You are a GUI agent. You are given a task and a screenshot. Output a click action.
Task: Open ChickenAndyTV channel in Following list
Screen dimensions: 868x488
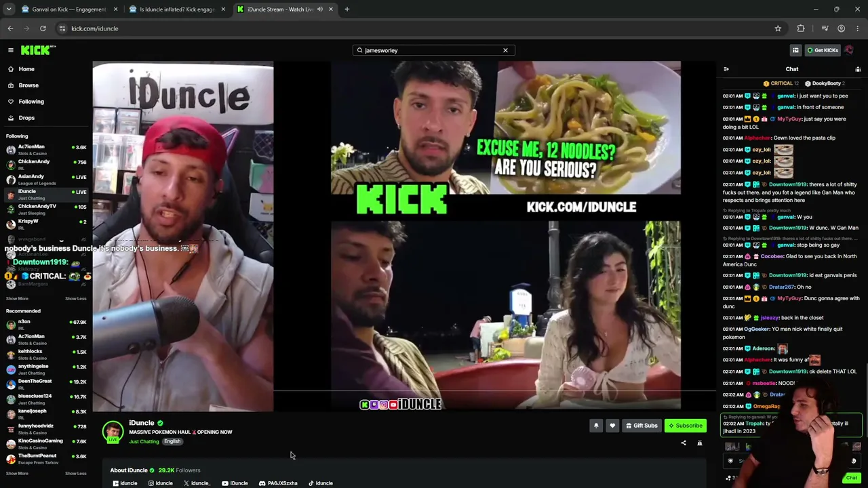point(46,209)
